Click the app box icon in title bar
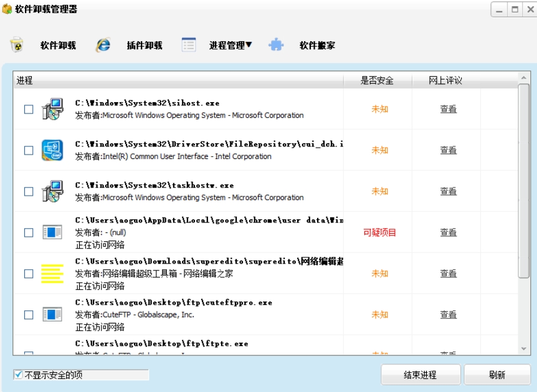The height and width of the screenshot is (392, 537). click(7, 9)
